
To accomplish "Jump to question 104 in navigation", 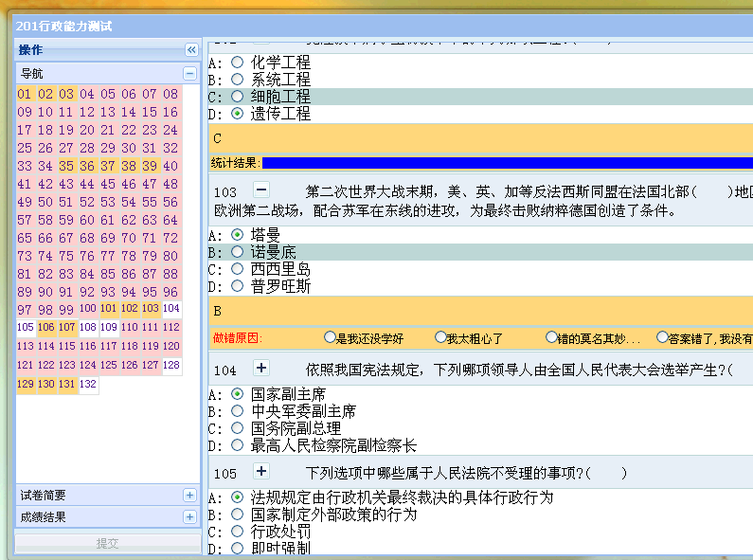I will 171,309.
